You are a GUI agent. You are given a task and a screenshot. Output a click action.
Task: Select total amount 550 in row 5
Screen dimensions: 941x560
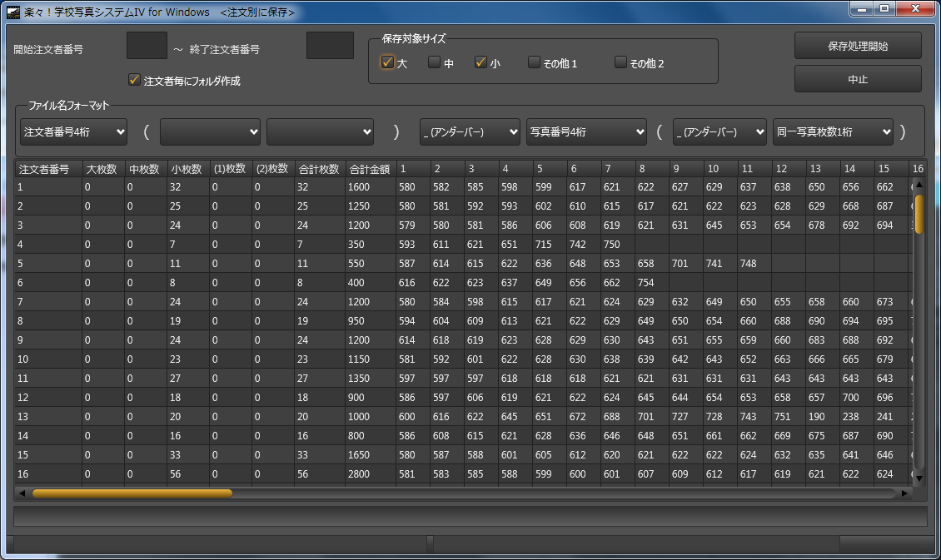click(x=371, y=264)
